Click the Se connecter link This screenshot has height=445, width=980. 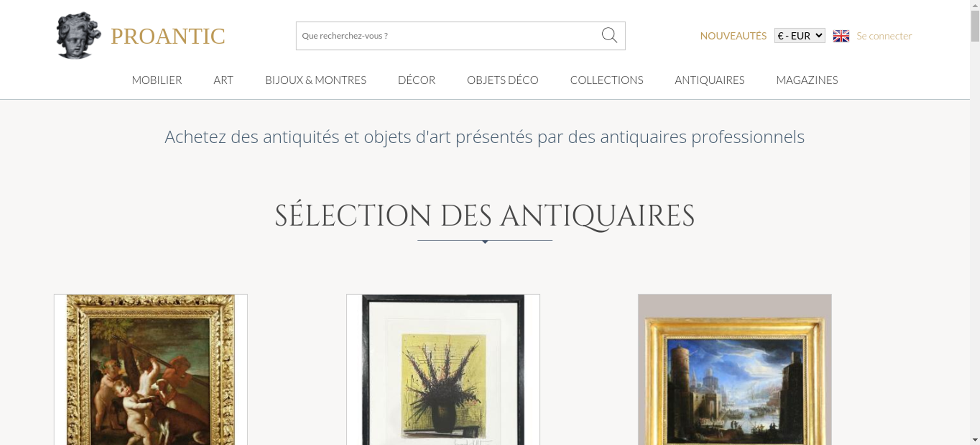tap(884, 36)
